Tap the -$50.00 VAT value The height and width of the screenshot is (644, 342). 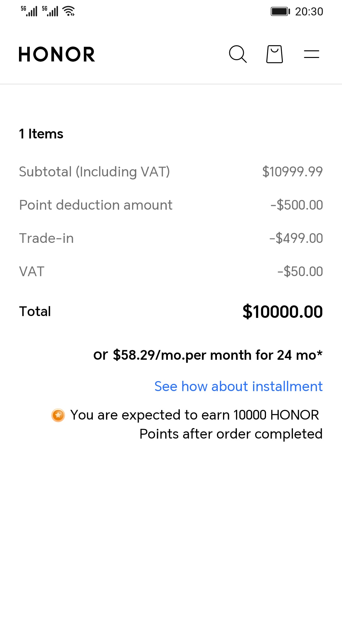click(x=300, y=271)
